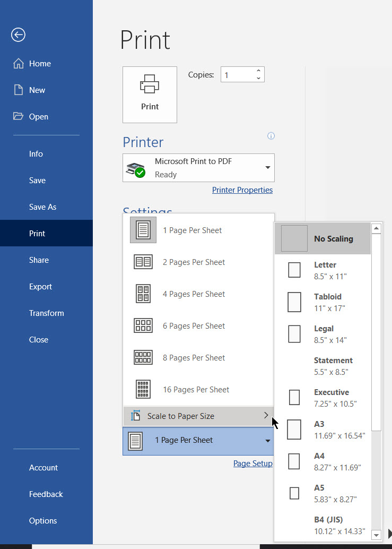Select the Tabloid 11" x 17" option

[323, 302]
